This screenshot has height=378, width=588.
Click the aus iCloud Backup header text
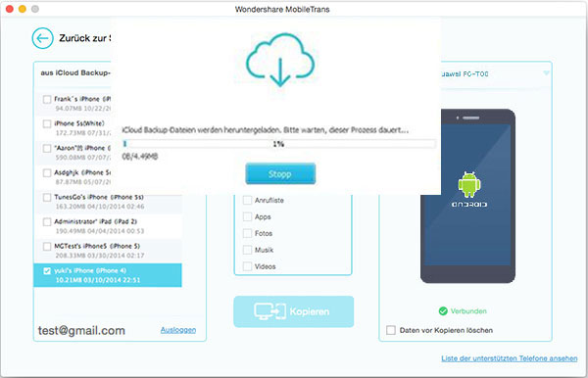[75, 72]
